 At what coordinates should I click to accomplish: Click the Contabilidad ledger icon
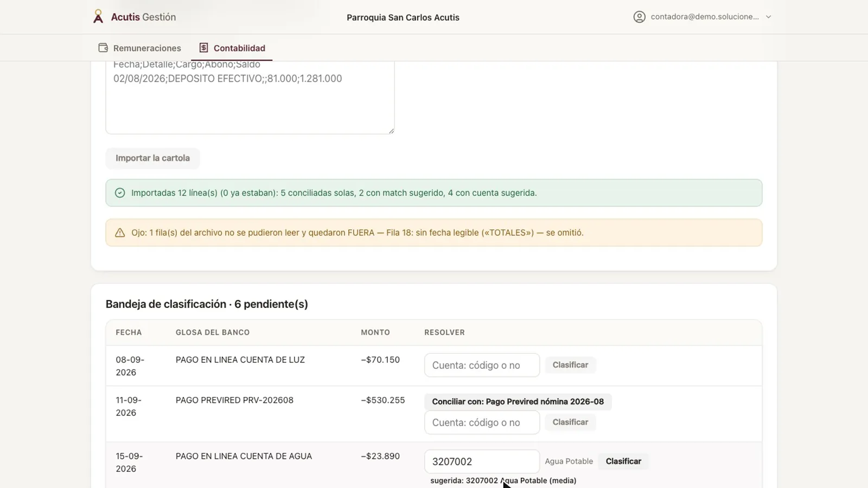[x=203, y=48]
